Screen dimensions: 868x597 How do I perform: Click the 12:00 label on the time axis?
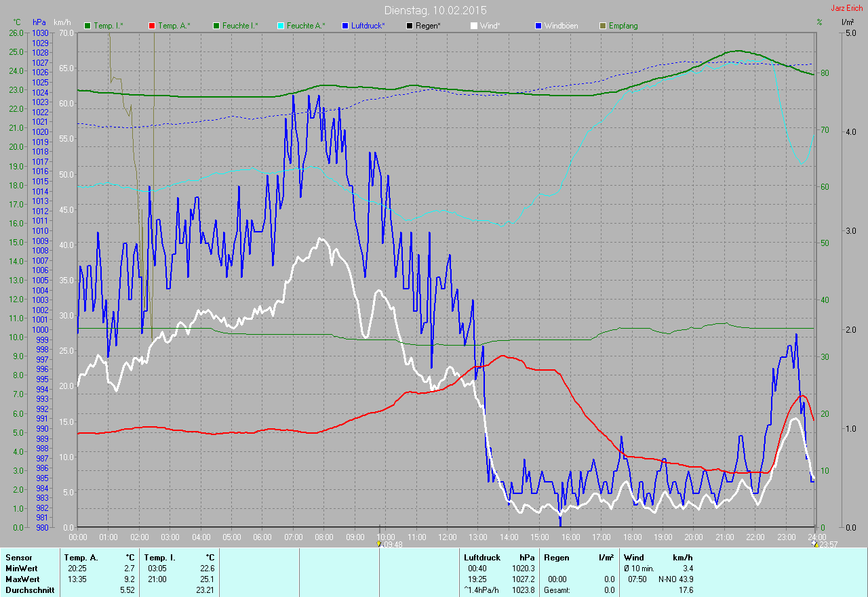pos(447,537)
